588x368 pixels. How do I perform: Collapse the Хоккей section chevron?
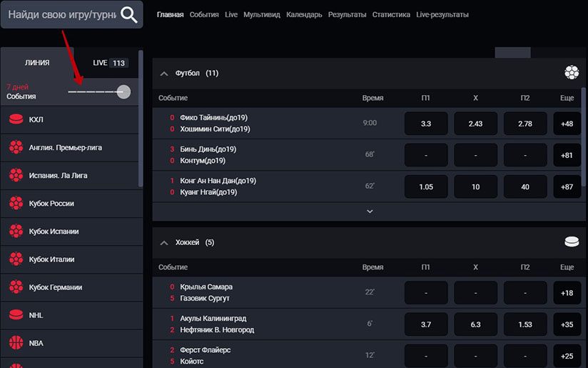click(163, 243)
